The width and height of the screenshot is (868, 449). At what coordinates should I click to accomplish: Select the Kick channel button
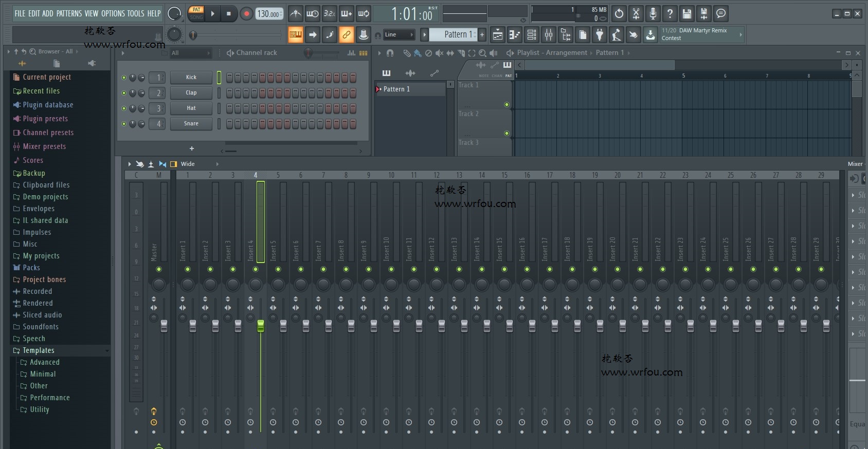click(191, 78)
